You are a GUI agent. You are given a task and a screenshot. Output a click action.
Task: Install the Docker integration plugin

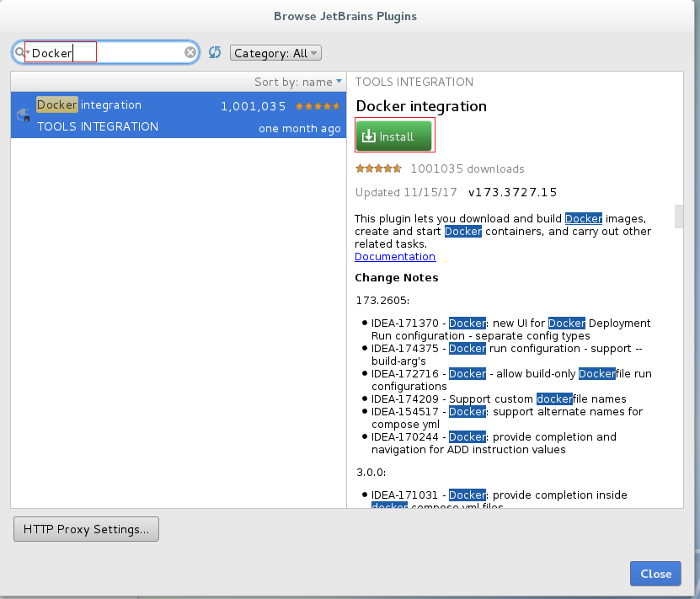pyautogui.click(x=393, y=136)
